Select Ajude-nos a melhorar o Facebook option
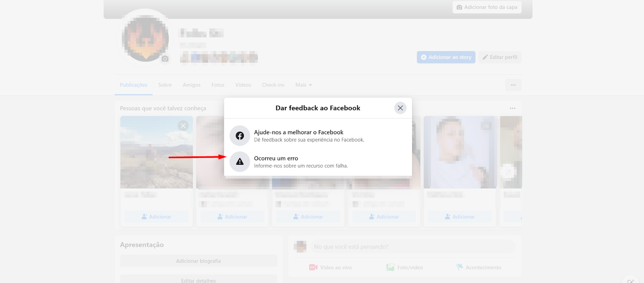The height and width of the screenshot is (283, 644). click(318, 136)
